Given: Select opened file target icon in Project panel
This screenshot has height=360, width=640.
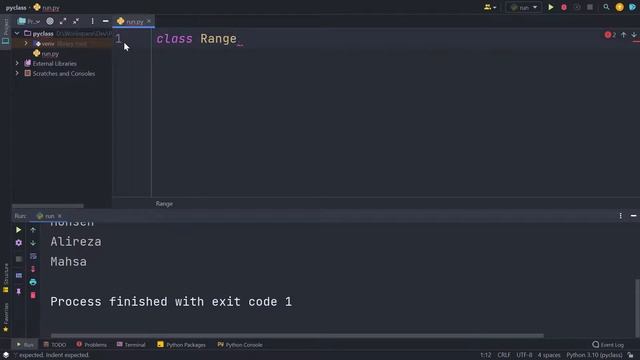Looking at the screenshot, I should (50, 21).
